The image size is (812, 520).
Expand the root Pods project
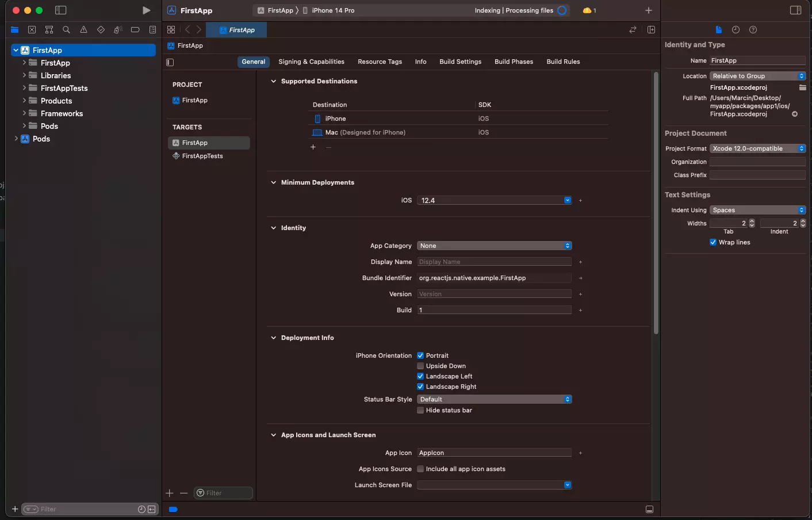pos(16,139)
